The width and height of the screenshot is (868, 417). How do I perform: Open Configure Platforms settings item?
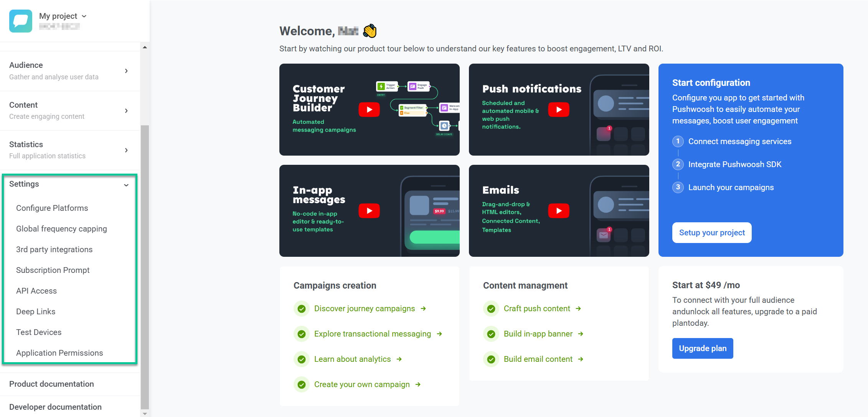pyautogui.click(x=52, y=208)
